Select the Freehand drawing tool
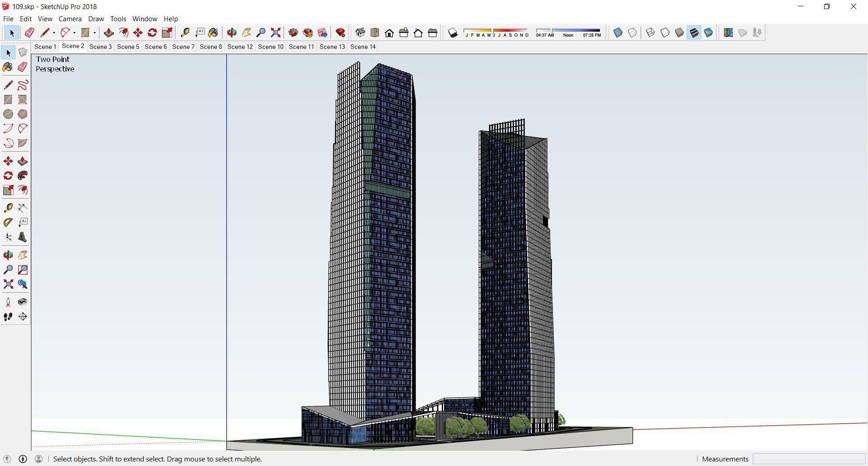Screen dimensions: 868x466 click(x=23, y=85)
